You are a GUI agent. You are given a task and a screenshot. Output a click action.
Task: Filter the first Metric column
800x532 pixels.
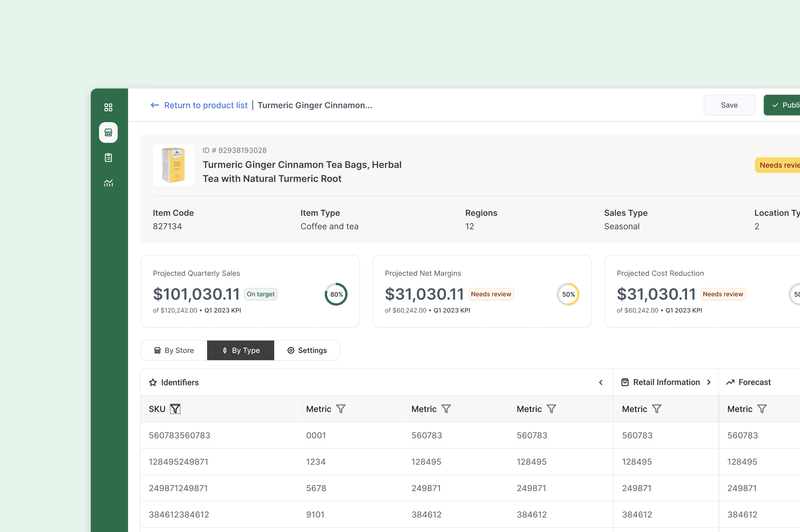click(x=341, y=409)
